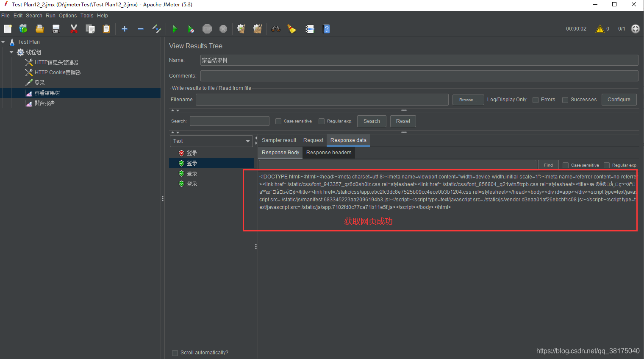Click the Clear All results icon
Viewport: 644px width, 359px height.
click(x=258, y=29)
